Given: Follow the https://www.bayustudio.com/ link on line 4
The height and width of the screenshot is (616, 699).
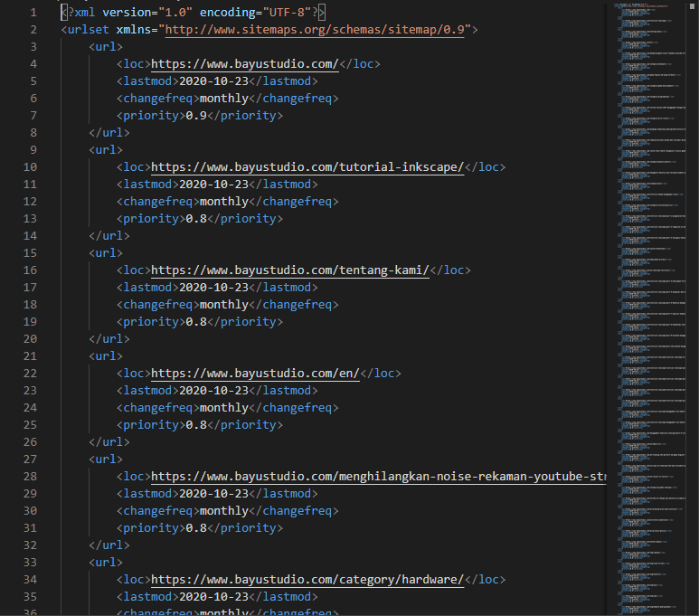Looking at the screenshot, I should coord(245,64).
